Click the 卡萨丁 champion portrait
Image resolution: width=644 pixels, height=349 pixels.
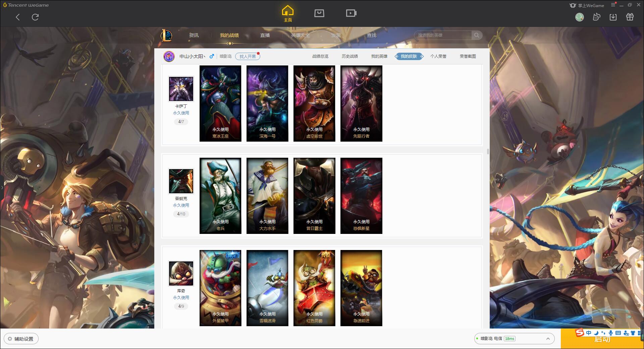pyautogui.click(x=181, y=89)
